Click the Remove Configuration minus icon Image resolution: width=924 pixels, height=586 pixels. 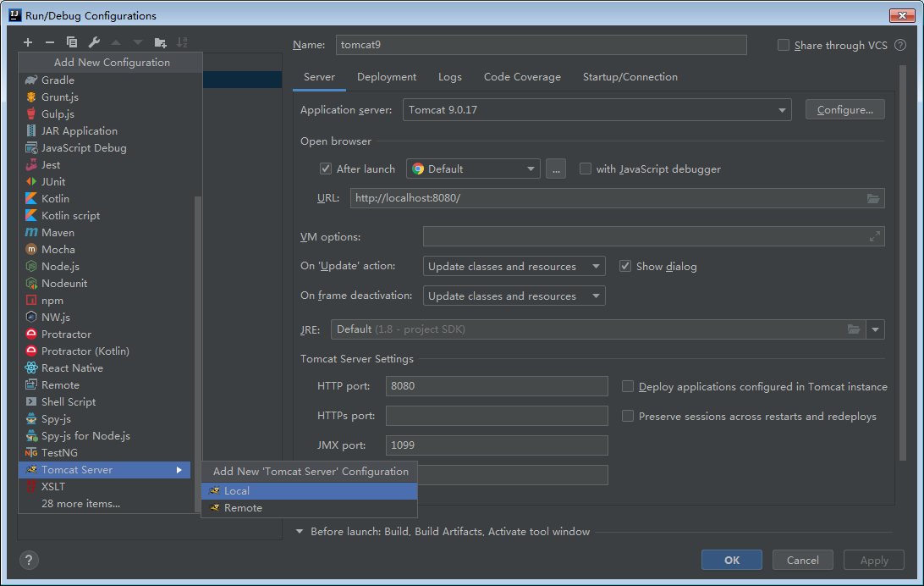49,42
